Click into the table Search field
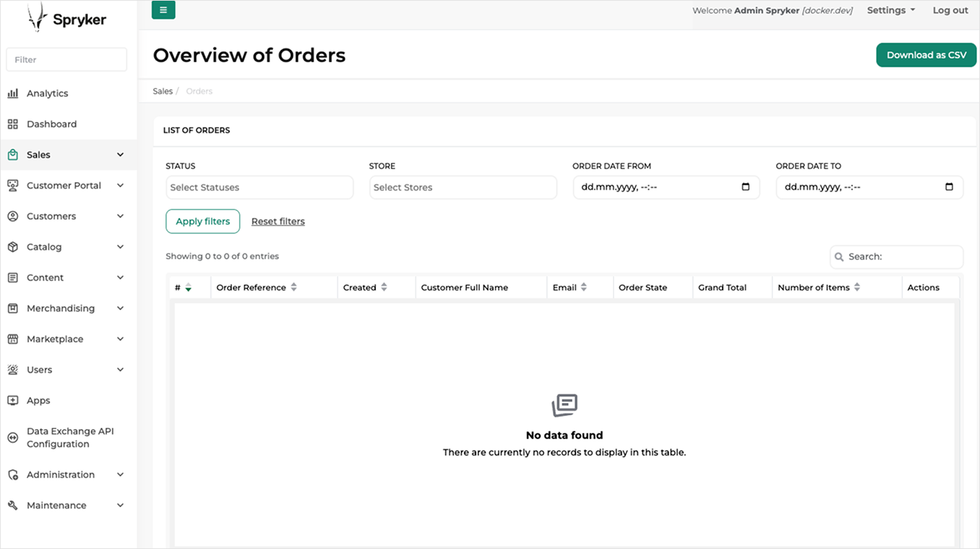 [903, 256]
